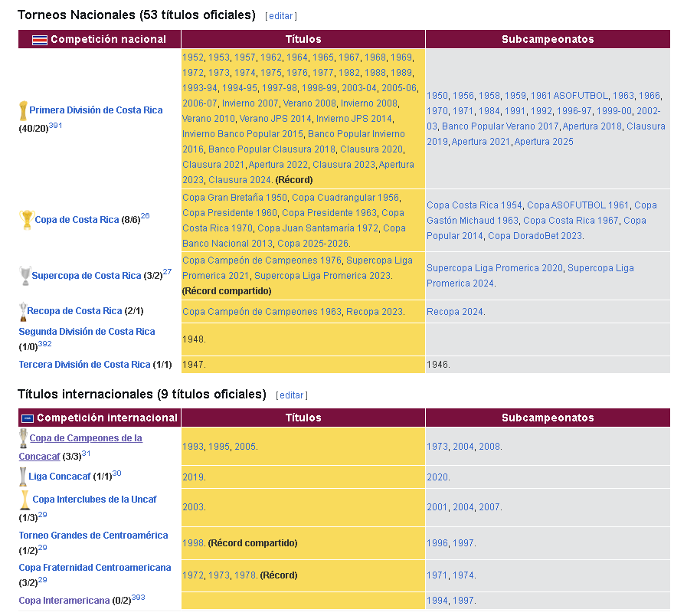Select the '1946.' Tercera División runner-up cell
Image resolution: width=674 pixels, height=616 pixels.
tap(548, 365)
